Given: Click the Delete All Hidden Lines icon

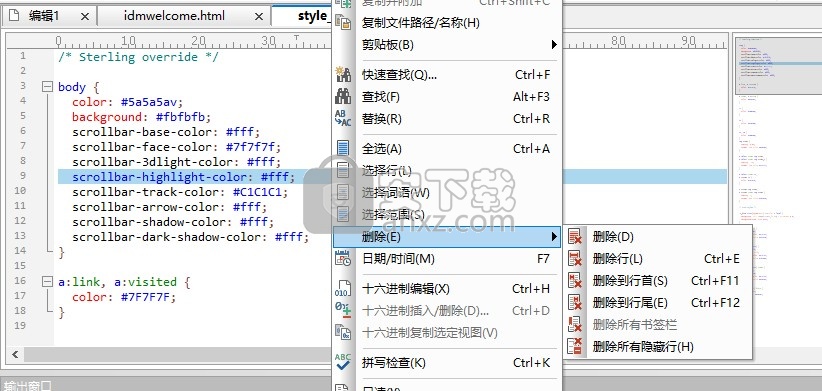Looking at the screenshot, I should pos(575,346).
